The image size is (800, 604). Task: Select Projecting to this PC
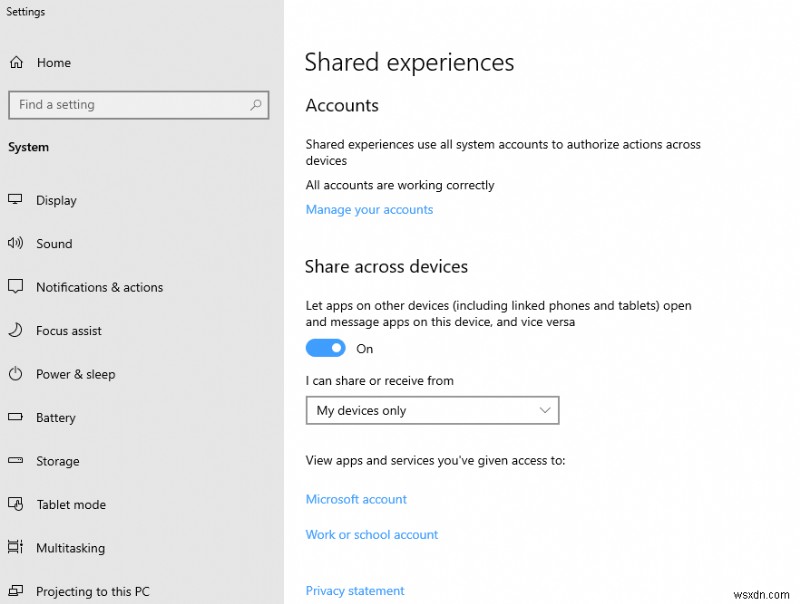coord(92,591)
